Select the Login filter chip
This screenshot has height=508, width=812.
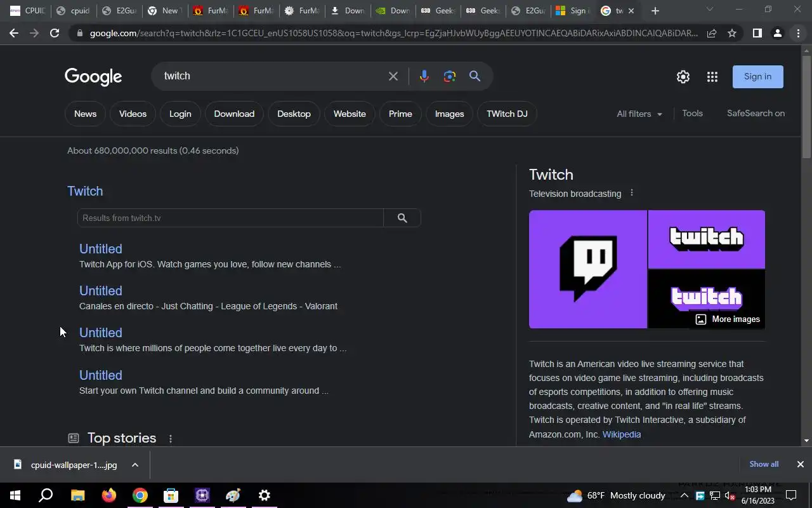pos(180,114)
